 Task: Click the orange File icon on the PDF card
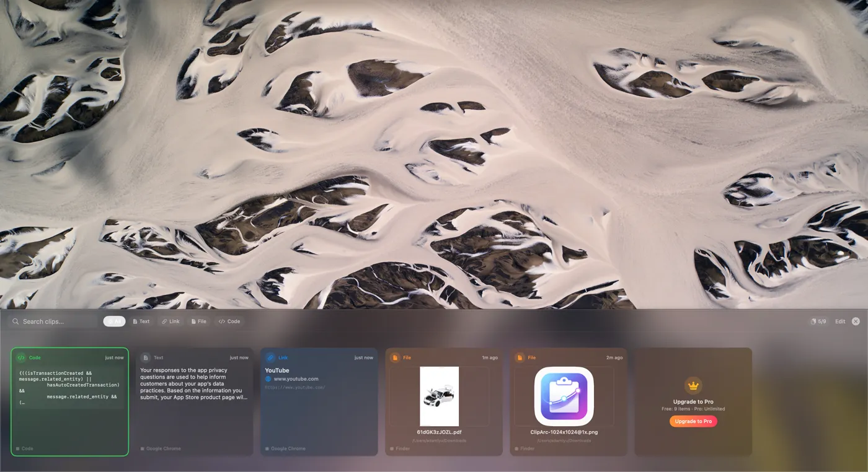pos(394,357)
